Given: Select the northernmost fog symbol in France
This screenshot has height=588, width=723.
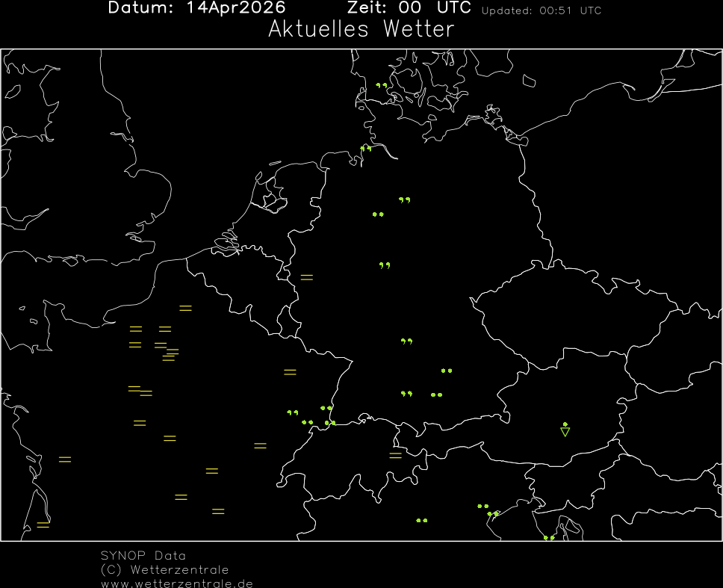Looking at the screenshot, I should click(185, 308).
